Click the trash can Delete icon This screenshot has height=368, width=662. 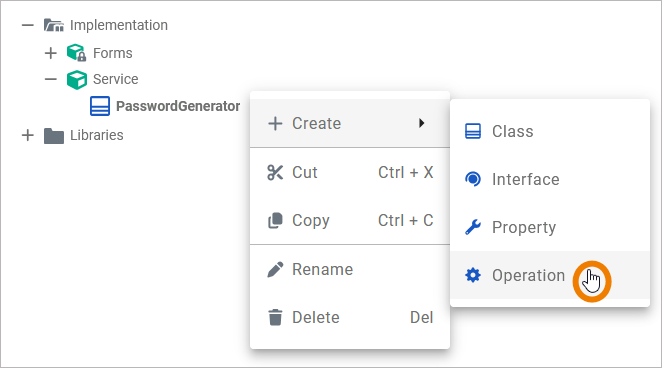[275, 317]
